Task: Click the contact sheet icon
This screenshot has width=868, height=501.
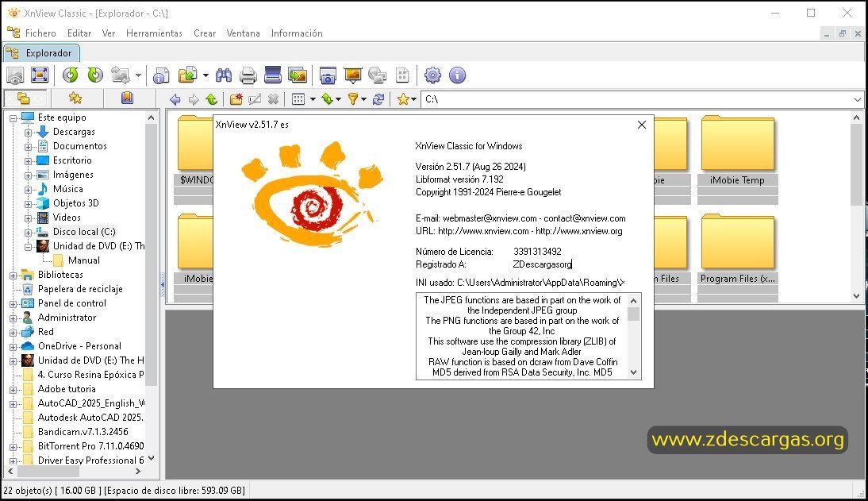Action: tap(402, 75)
